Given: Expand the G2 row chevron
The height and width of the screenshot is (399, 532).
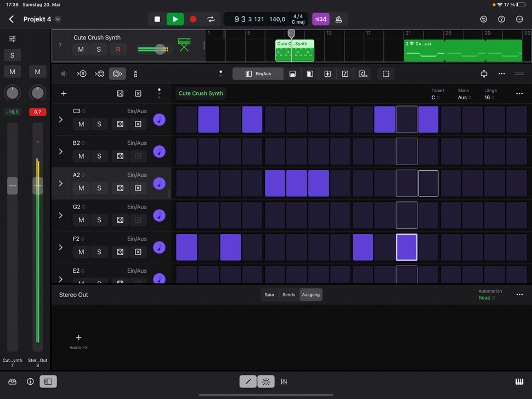Looking at the screenshot, I should pos(61,215).
